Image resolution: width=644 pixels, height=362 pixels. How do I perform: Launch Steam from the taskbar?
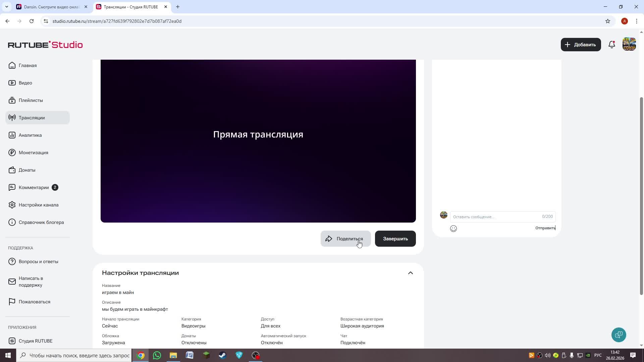tap(222, 355)
